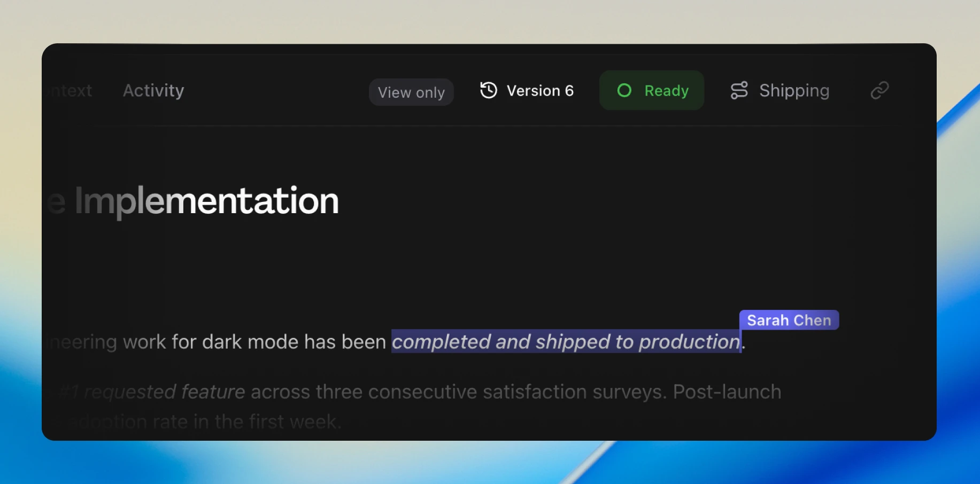Click the words "has been" before the highlight
The height and width of the screenshot is (484, 980).
click(x=345, y=342)
